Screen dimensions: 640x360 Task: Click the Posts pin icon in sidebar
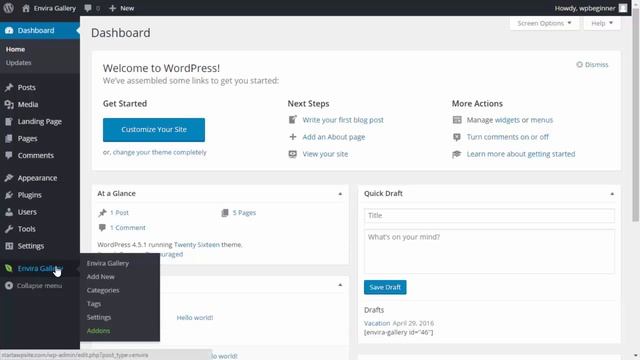pyautogui.click(x=9, y=87)
